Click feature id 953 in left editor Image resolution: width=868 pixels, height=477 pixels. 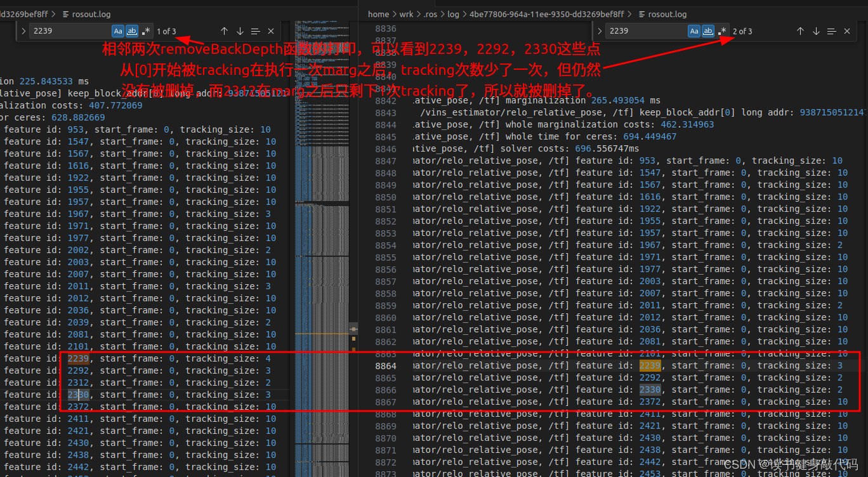76,129
